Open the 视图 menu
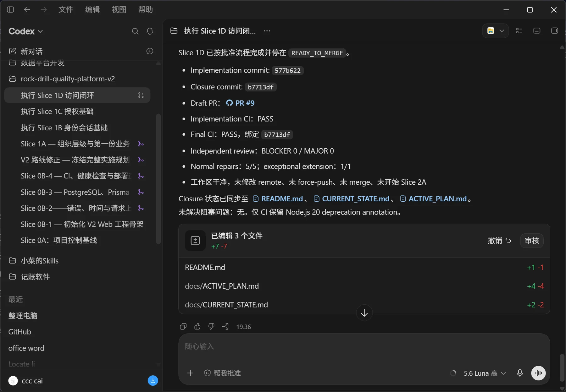Viewport: 566px width, 392px height. point(119,9)
